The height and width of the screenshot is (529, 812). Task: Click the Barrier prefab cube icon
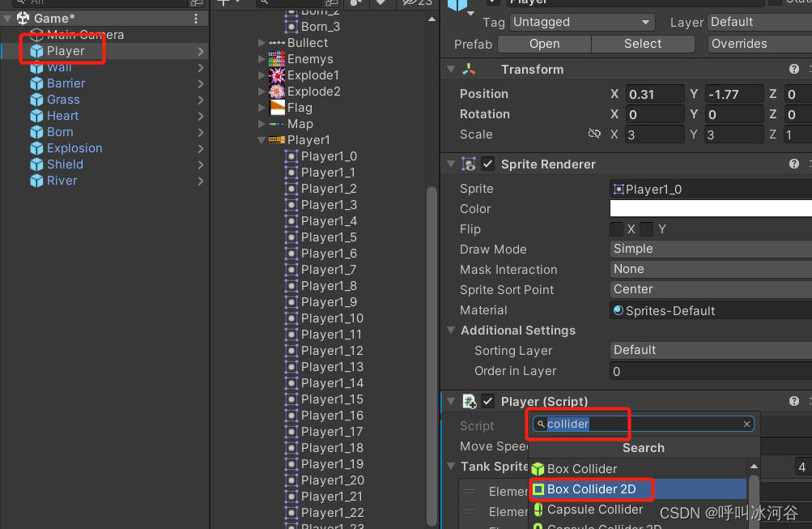click(x=36, y=83)
